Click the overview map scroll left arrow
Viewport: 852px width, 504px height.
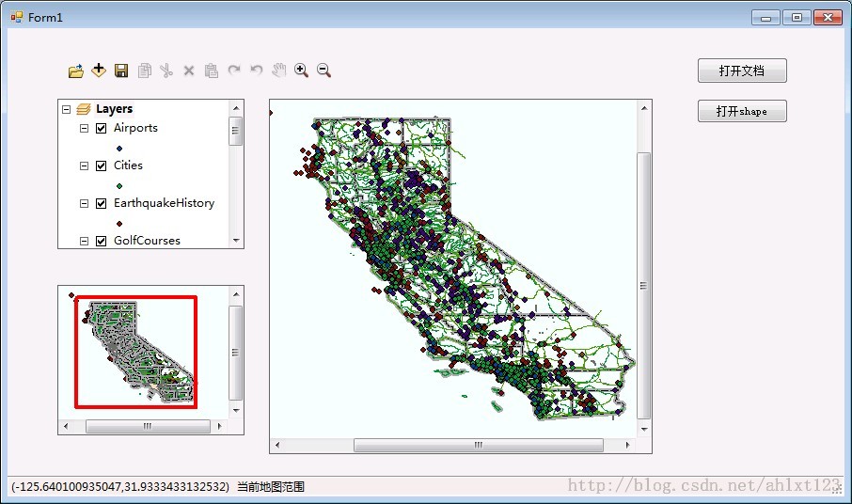click(66, 426)
